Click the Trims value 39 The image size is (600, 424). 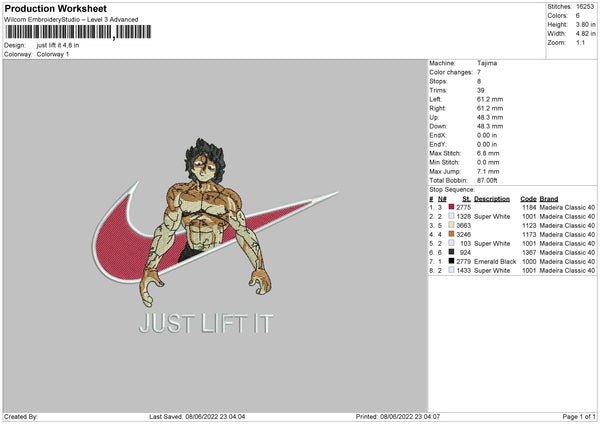(x=481, y=90)
